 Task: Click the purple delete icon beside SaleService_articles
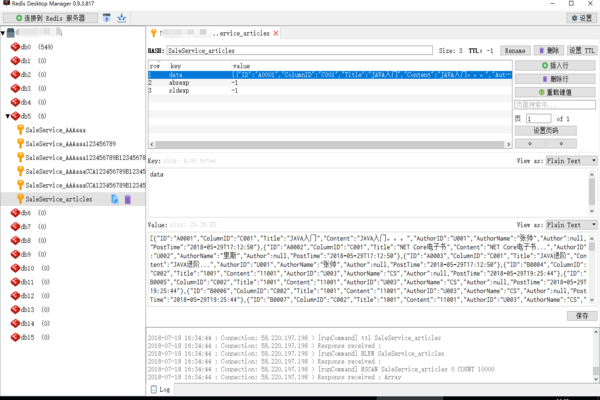tap(128, 199)
